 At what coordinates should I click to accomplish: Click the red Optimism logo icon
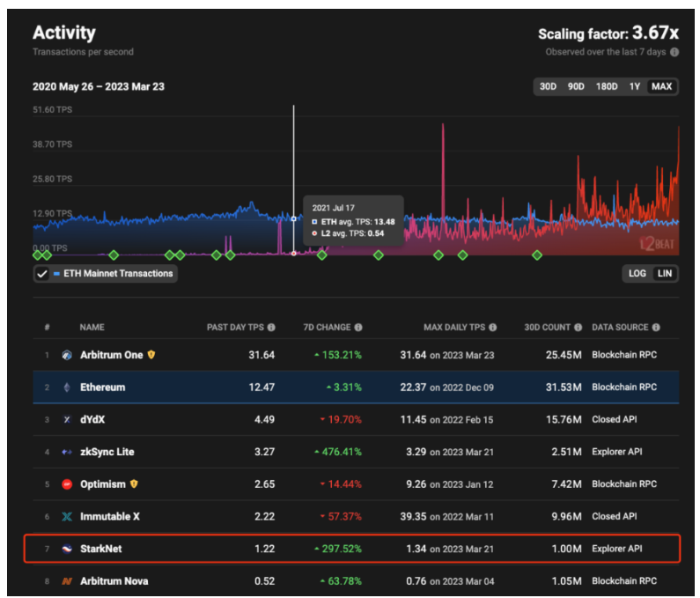(67, 484)
